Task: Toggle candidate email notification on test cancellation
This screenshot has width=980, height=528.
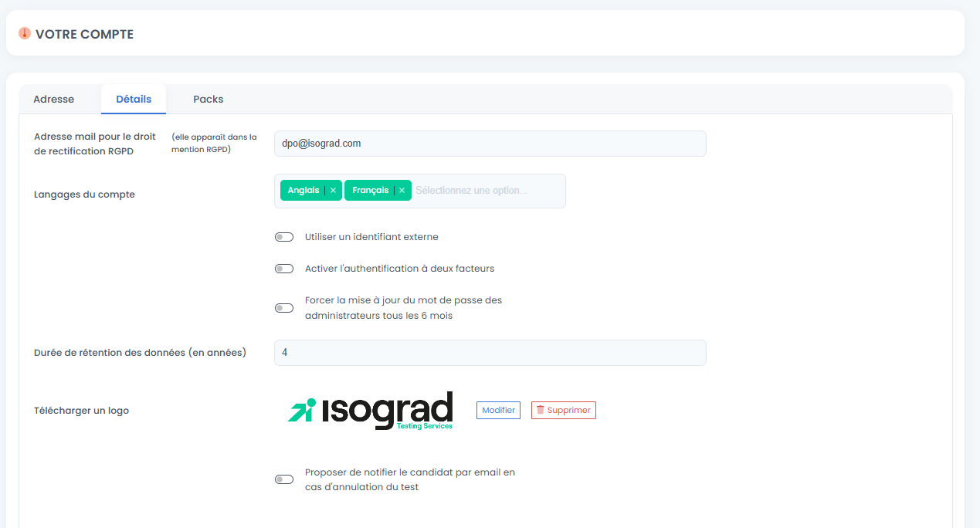Action: coord(284,479)
